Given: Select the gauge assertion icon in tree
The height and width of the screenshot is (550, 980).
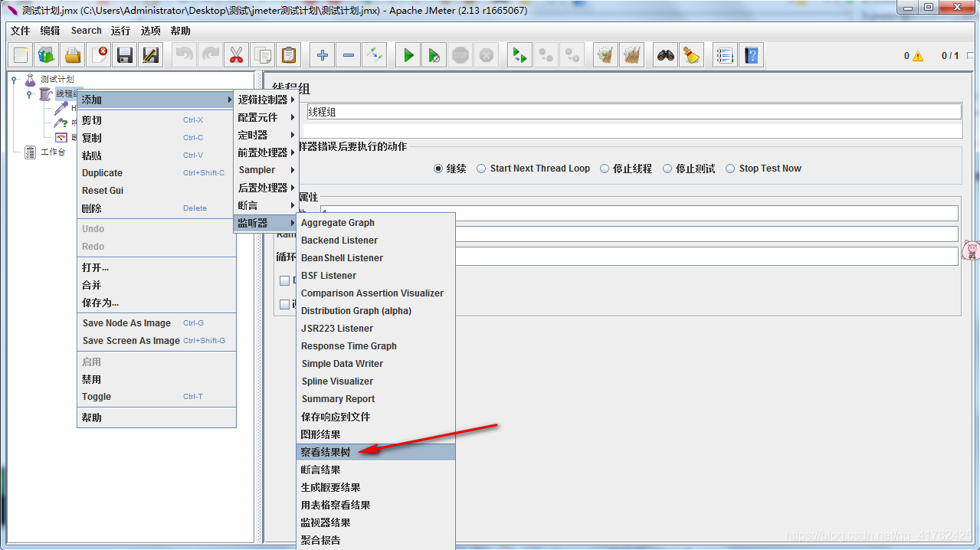Looking at the screenshot, I should (61, 138).
